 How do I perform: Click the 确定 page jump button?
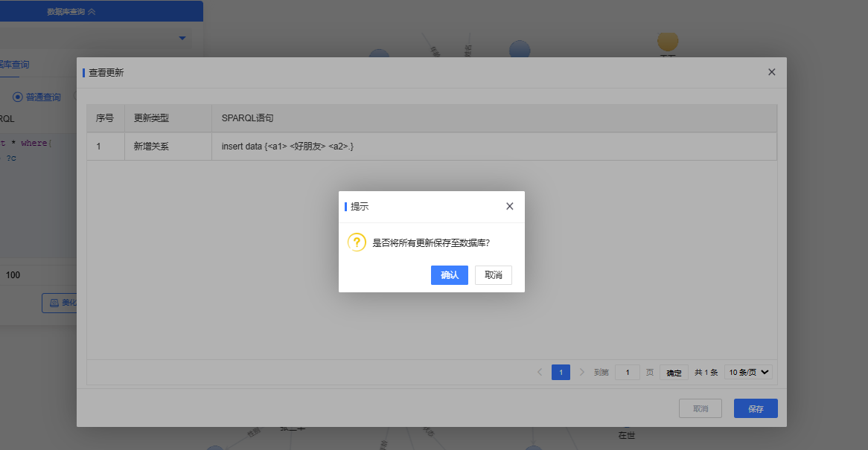click(x=674, y=373)
